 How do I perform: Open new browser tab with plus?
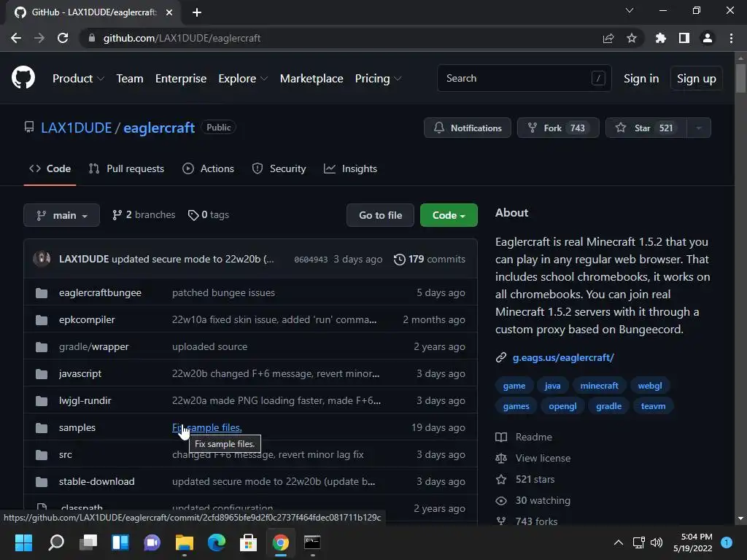[x=197, y=12]
